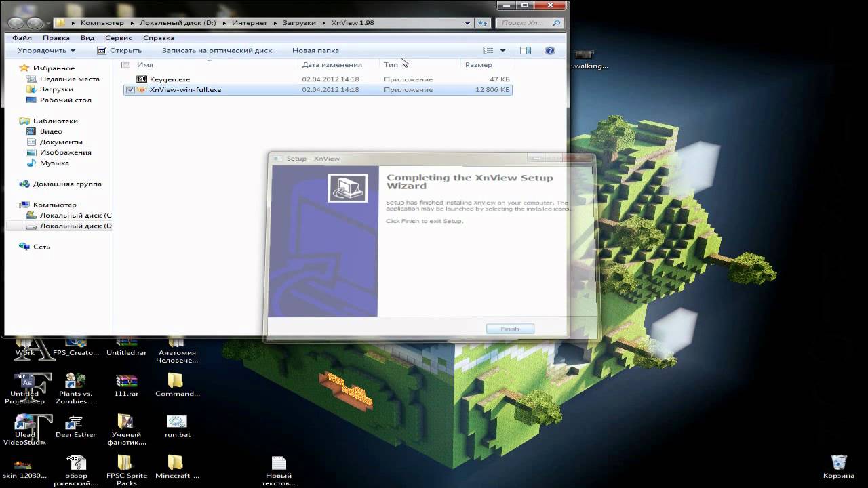868x488 pixels.
Task: Open the Сервис menu in Explorer
Action: (119, 38)
